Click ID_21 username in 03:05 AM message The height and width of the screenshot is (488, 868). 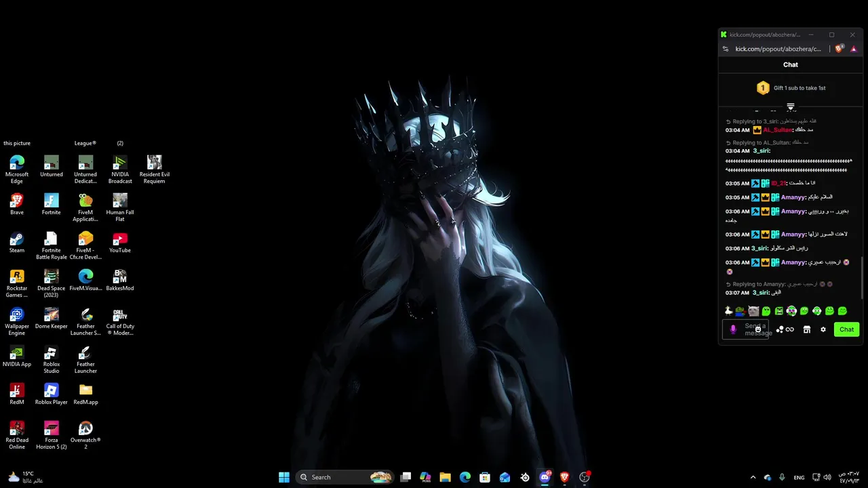[x=778, y=184]
